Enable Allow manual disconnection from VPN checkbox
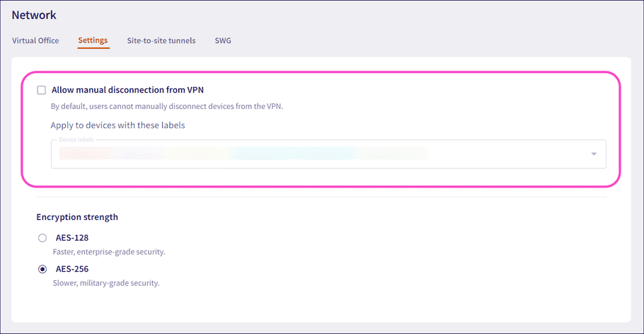 pos(42,90)
